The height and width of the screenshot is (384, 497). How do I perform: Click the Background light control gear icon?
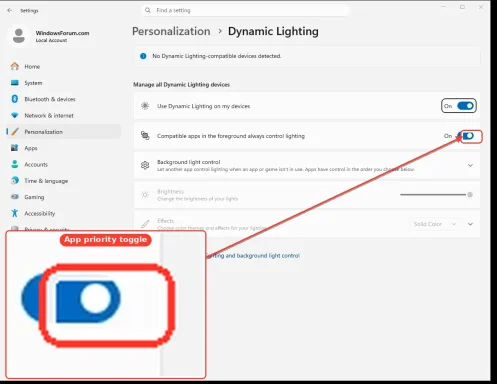click(145, 165)
